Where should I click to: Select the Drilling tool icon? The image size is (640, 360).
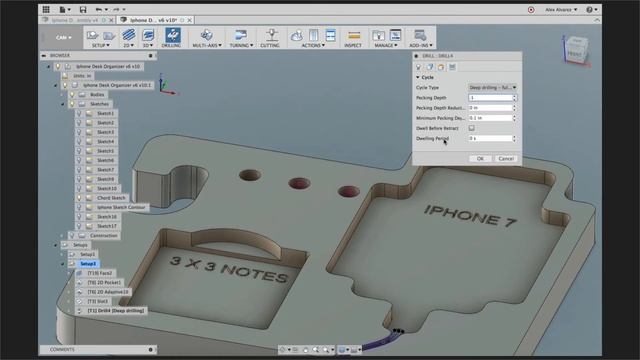click(173, 35)
